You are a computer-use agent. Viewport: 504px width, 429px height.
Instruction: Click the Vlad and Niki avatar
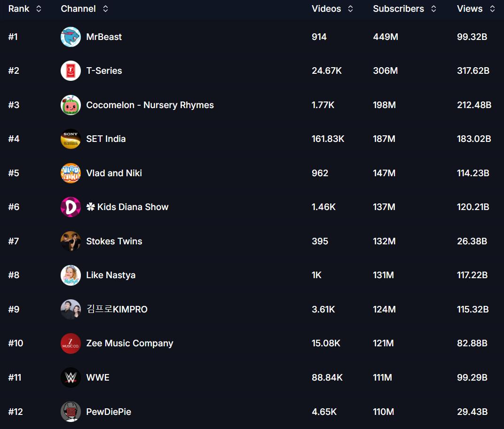(x=71, y=173)
